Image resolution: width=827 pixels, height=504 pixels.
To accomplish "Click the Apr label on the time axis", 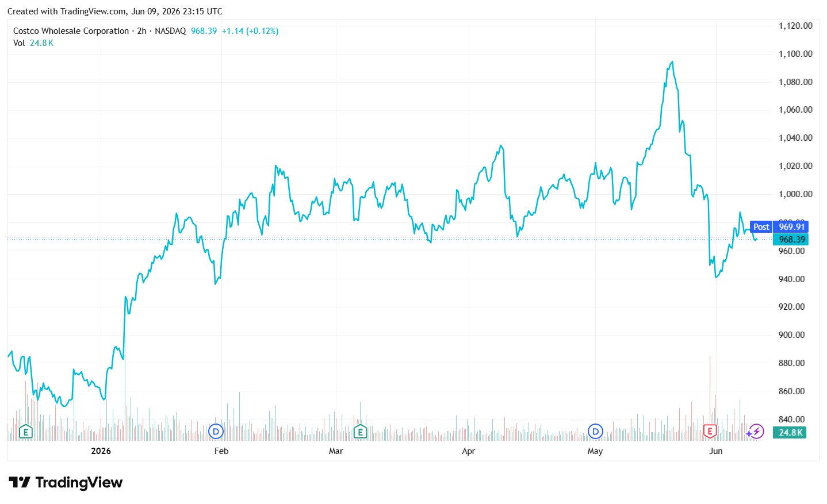I will coord(469,451).
